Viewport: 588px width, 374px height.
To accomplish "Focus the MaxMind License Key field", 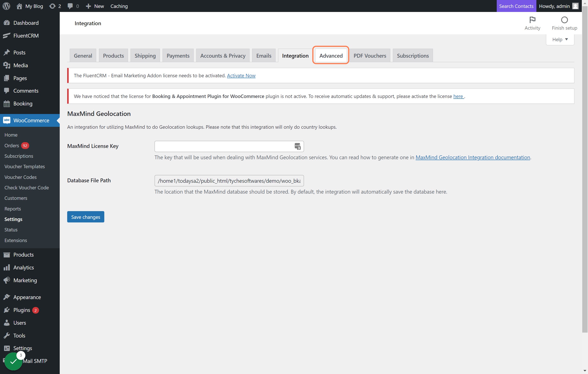I will (229, 146).
